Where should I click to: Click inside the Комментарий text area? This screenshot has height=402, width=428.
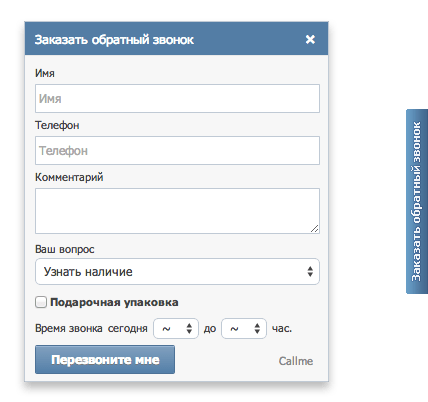point(177,211)
